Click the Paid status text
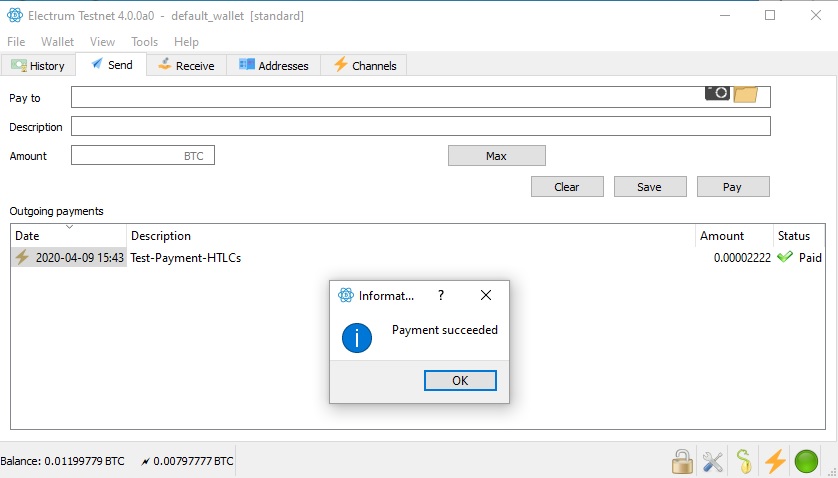Screen dimensions: 838x478 tap(810, 258)
